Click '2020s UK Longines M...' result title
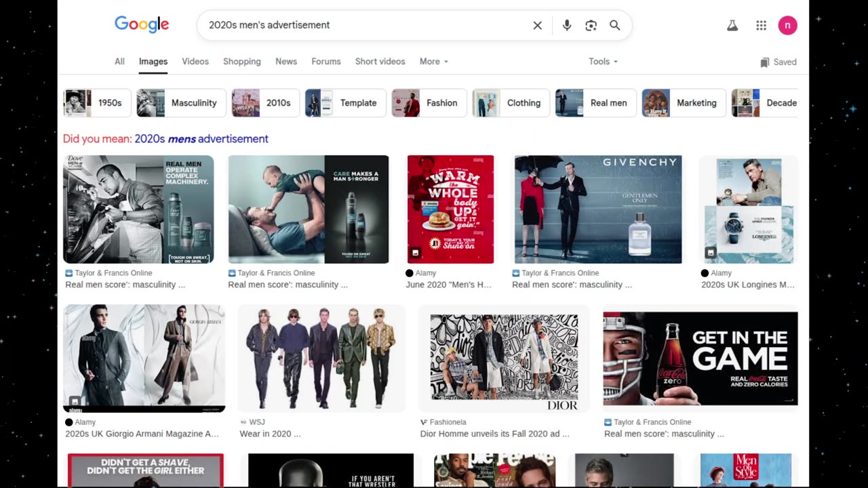 click(x=748, y=285)
